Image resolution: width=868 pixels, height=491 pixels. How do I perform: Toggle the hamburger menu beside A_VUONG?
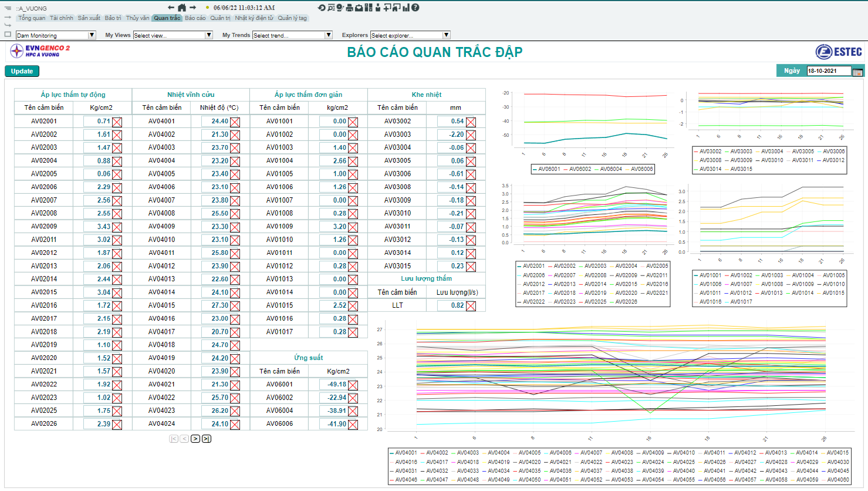click(x=8, y=8)
